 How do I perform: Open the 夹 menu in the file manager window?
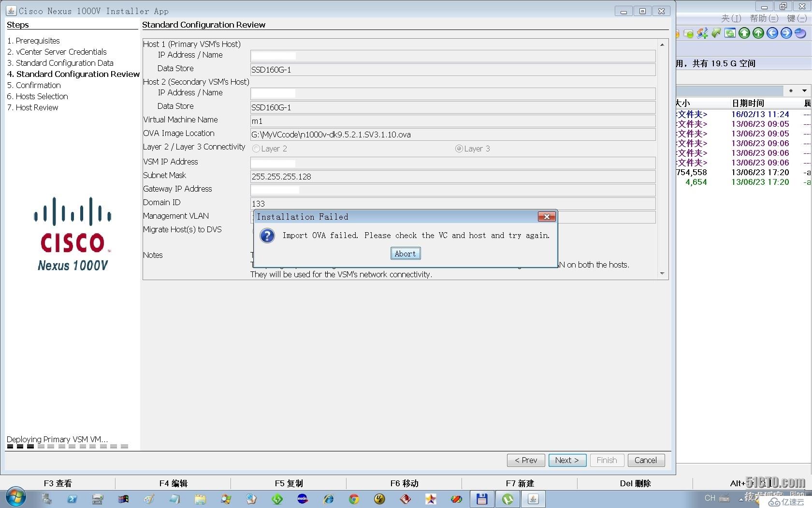731,18
